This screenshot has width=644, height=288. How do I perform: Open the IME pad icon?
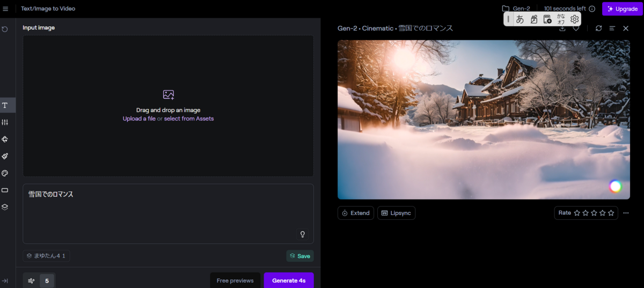click(533, 19)
